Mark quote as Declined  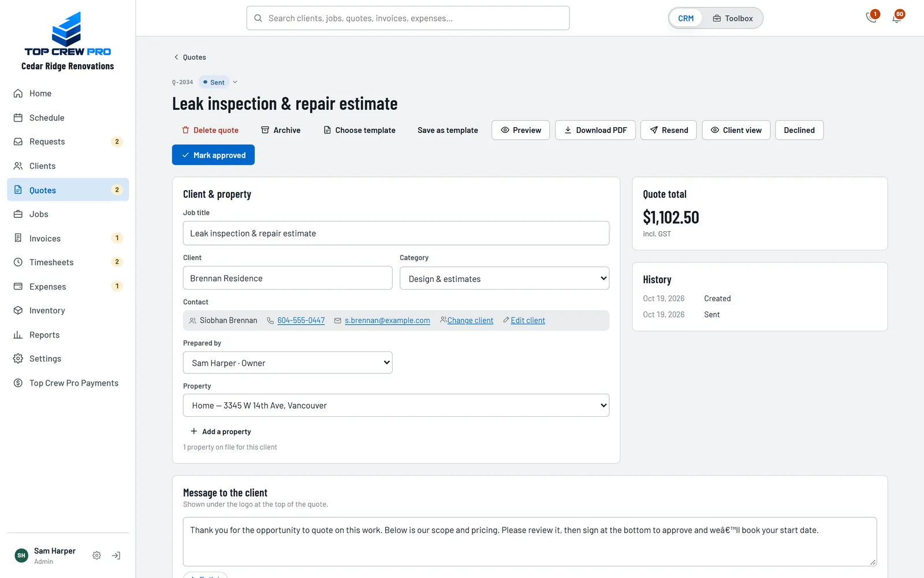point(799,130)
